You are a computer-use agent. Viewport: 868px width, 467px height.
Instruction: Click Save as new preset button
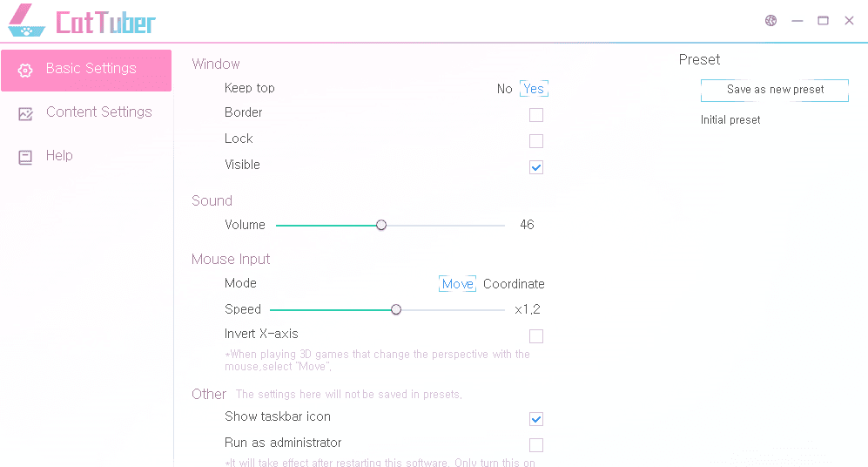pos(775,90)
